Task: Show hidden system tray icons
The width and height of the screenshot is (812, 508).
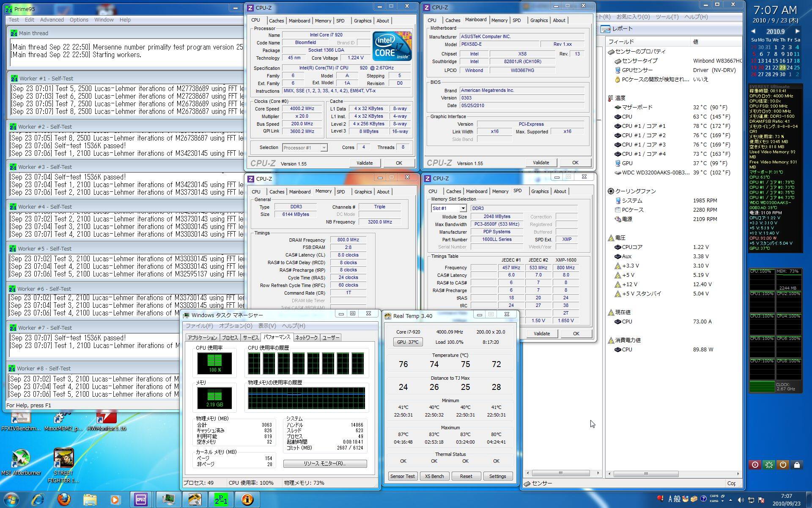Action: pyautogui.click(x=731, y=500)
